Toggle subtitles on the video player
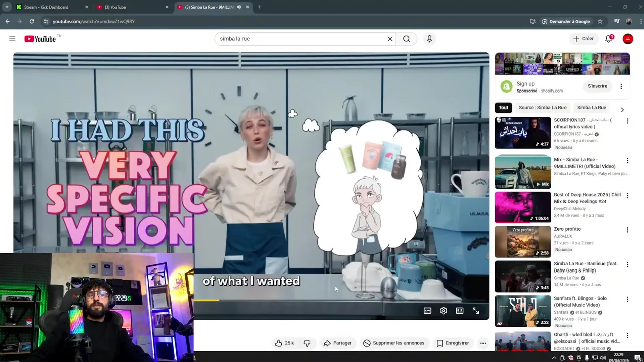 427,311
